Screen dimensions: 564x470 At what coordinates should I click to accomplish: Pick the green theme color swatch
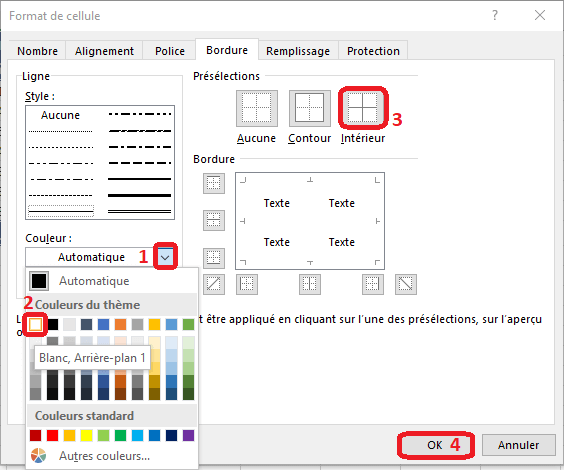pos(188,324)
